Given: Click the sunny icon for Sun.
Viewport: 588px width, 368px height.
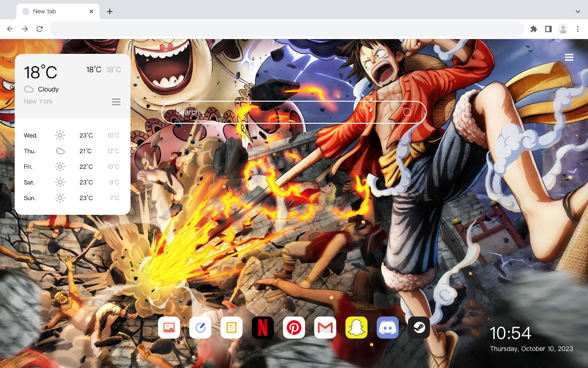Looking at the screenshot, I should click(60, 198).
